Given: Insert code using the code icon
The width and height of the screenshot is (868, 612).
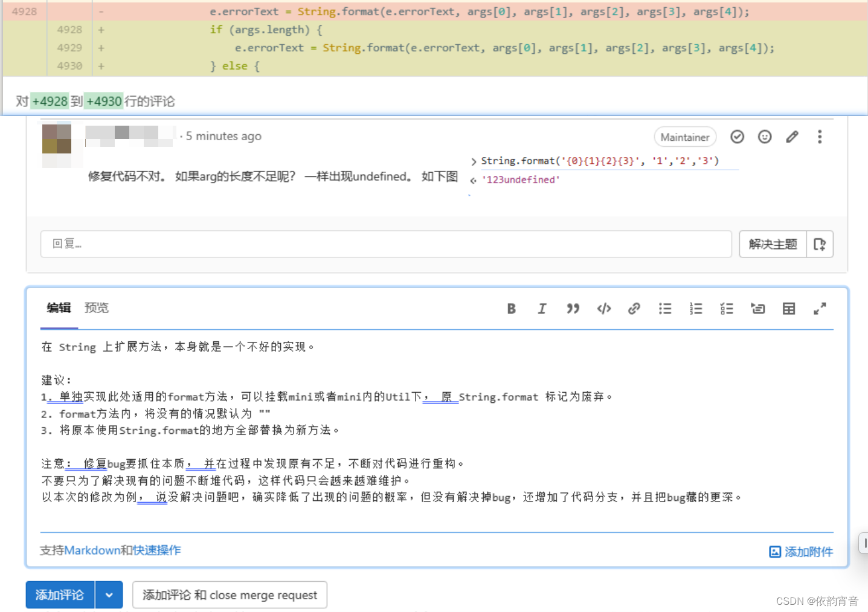Looking at the screenshot, I should point(603,309).
